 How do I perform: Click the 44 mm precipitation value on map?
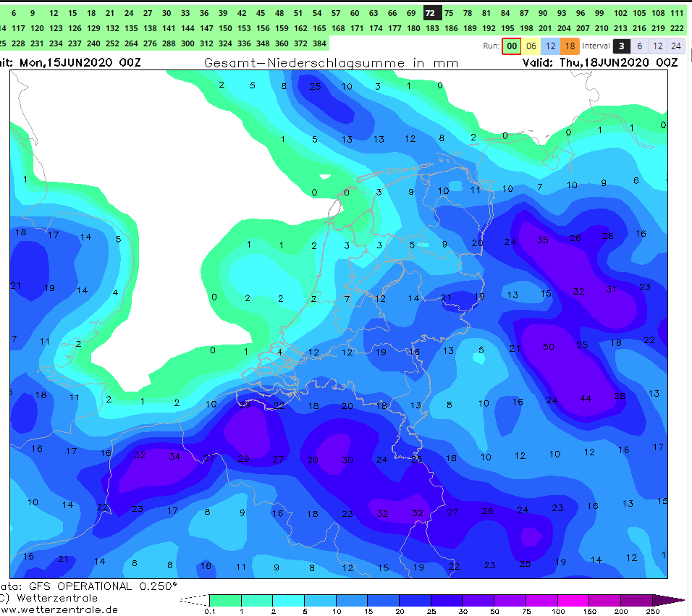coord(586,398)
